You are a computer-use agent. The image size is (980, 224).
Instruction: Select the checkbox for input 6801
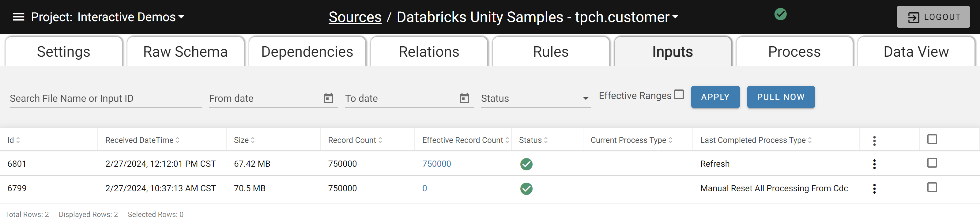click(x=932, y=163)
